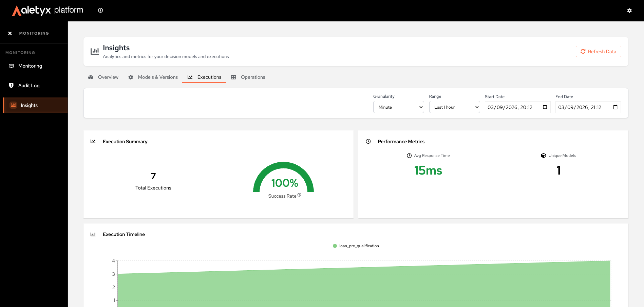Click the End Date input field
This screenshot has width=644, height=307.
[x=588, y=107]
